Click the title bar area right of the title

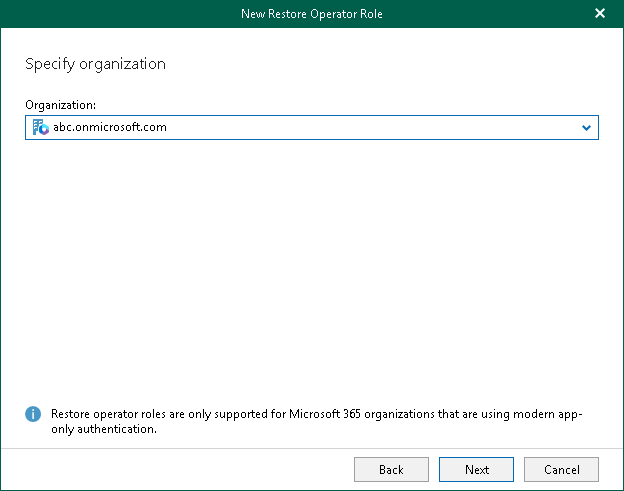[490, 14]
